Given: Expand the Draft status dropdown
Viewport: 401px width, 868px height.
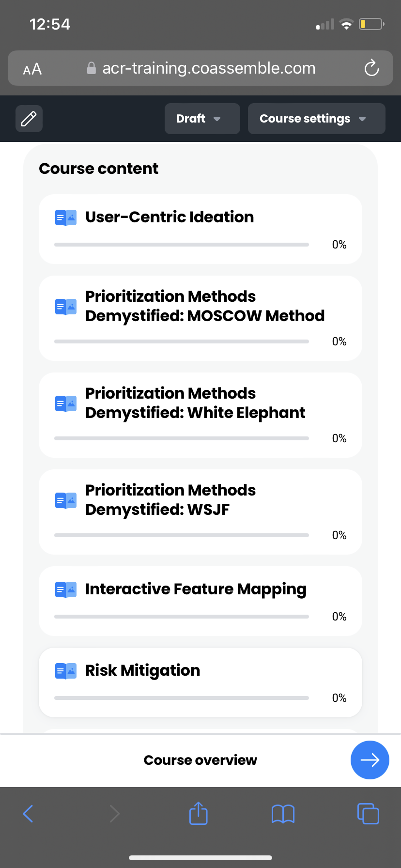Looking at the screenshot, I should coord(202,119).
